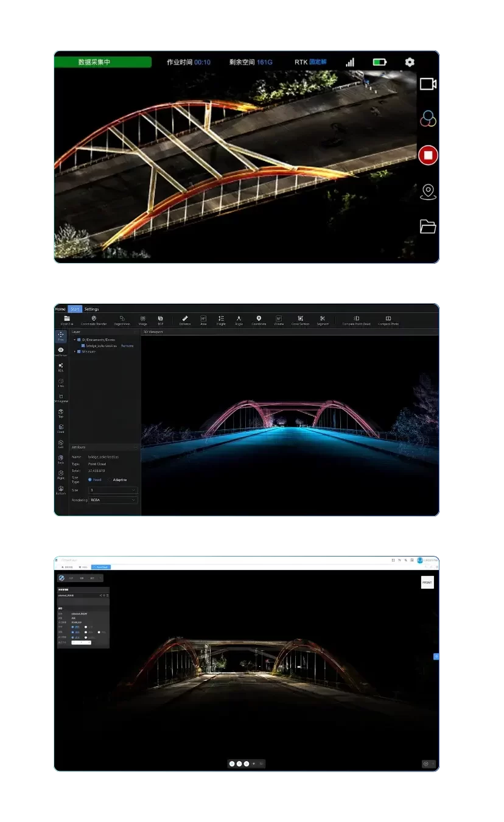Click the FRONT button in the web viewer
The height and width of the screenshot is (822, 504).
coord(428,582)
